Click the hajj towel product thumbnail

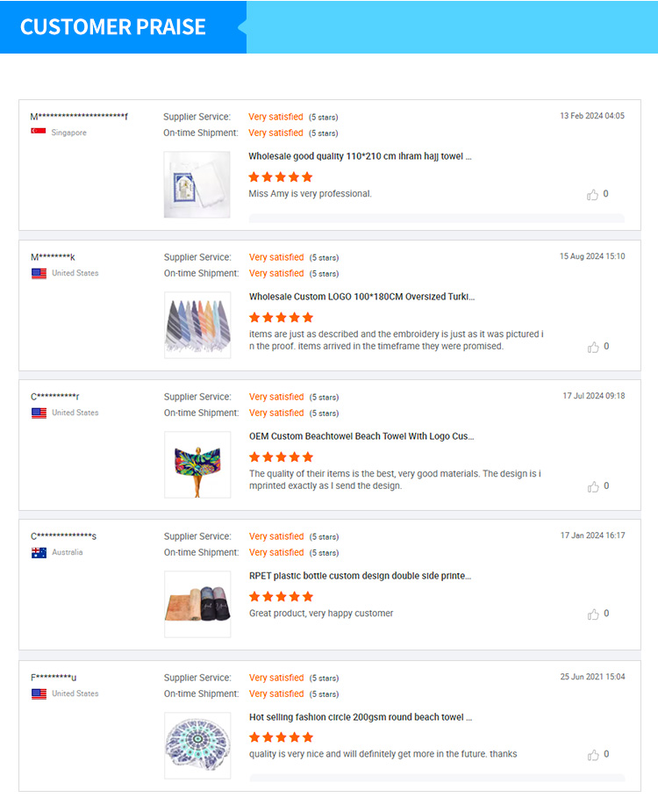point(197,183)
